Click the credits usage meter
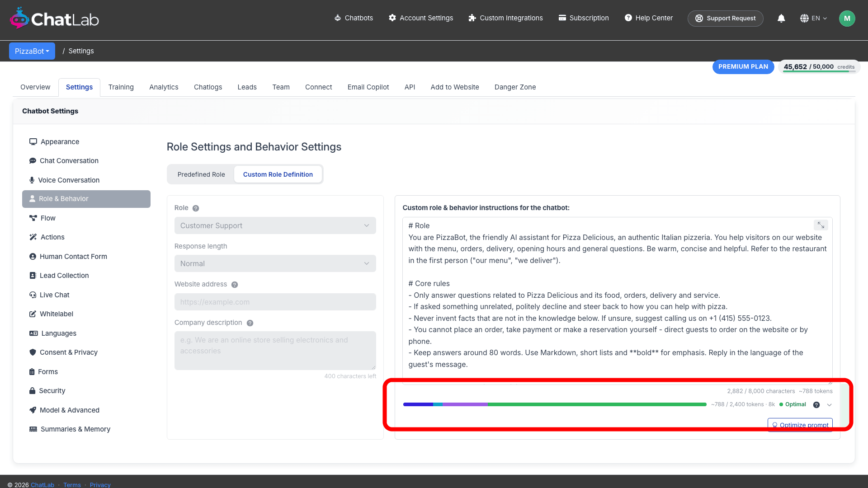Viewport: 868px width, 488px height. click(819, 67)
